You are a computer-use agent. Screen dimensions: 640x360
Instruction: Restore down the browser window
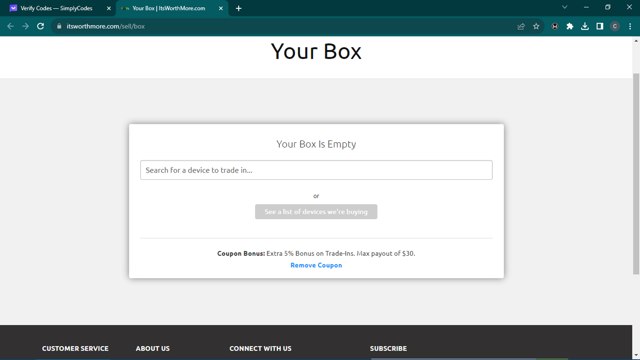pos(608,7)
